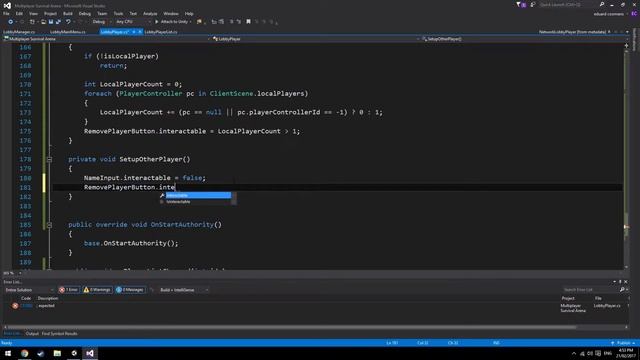Click the Error List horizontal scrollbar
This screenshot has height=360, width=640.
[x=291, y=327]
